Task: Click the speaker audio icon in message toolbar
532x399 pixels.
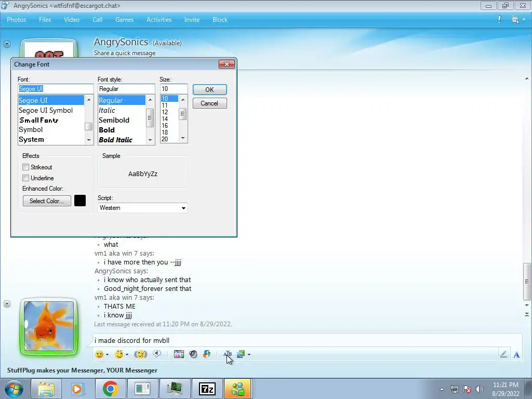Action: 193,354
